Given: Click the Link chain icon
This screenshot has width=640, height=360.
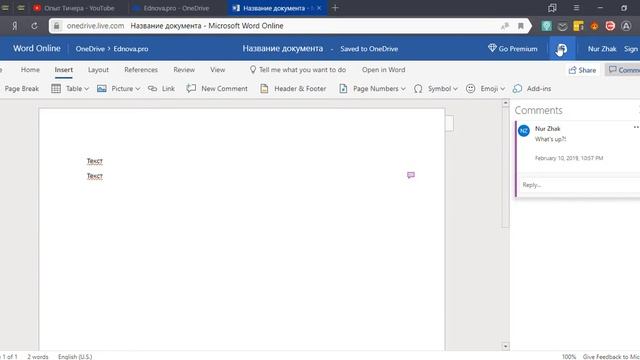Looking at the screenshot, I should coord(152,89).
